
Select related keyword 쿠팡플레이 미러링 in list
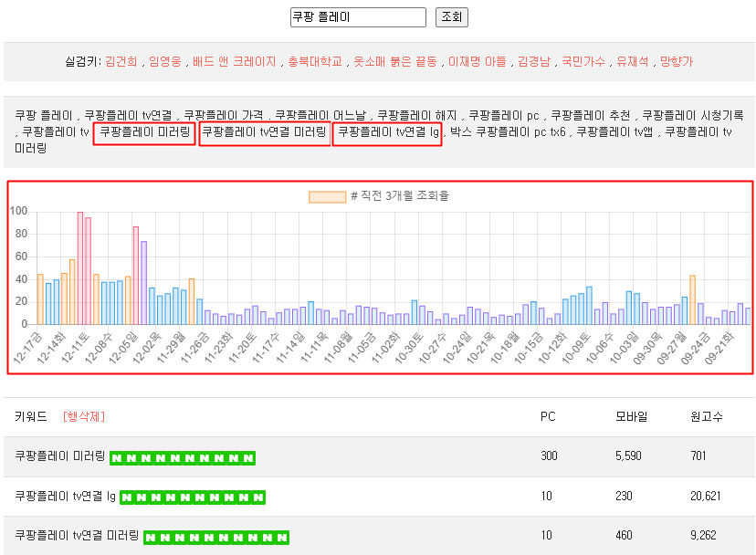coord(144,131)
